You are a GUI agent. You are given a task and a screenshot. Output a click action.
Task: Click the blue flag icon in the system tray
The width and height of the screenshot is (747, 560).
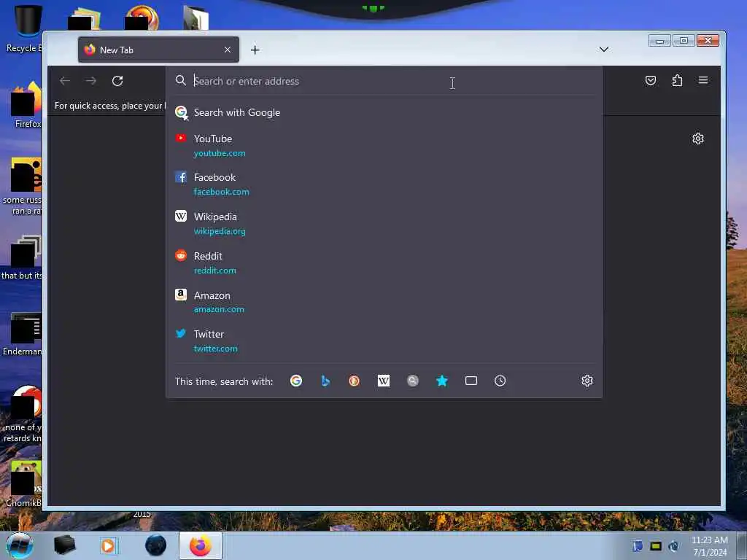(x=638, y=546)
